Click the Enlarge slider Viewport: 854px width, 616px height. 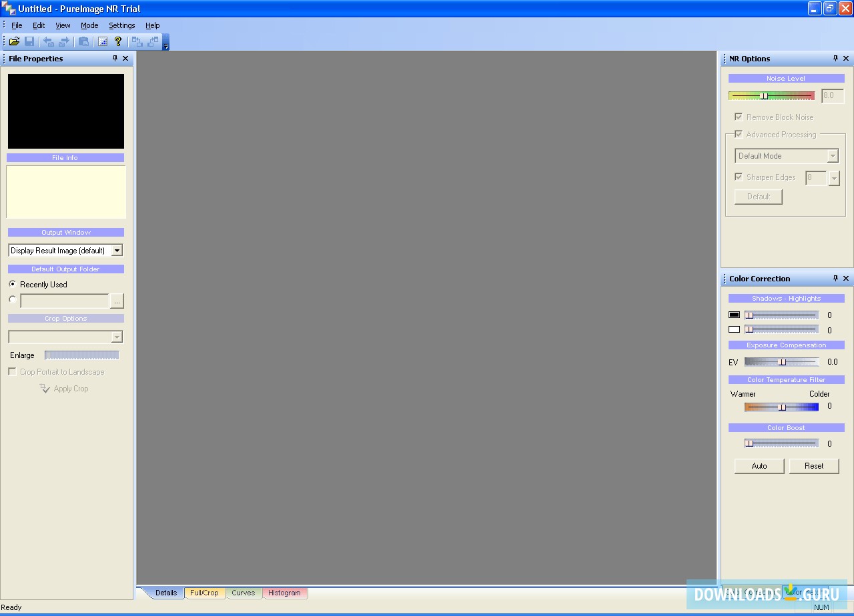(82, 355)
